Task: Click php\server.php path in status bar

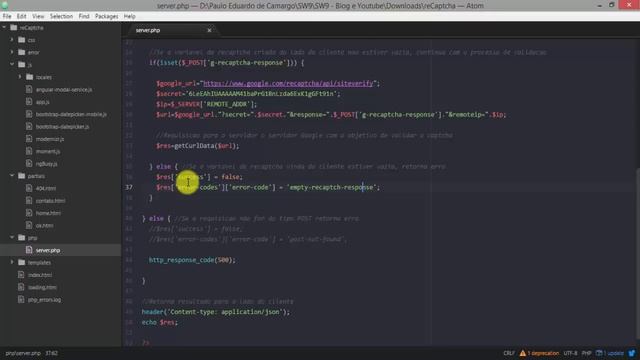Action: [23, 353]
